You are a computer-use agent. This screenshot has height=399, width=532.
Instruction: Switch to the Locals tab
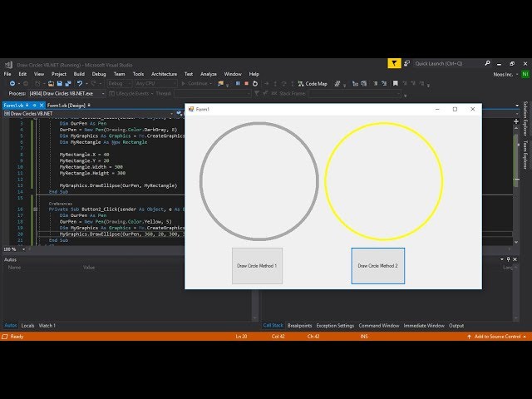pos(27,326)
